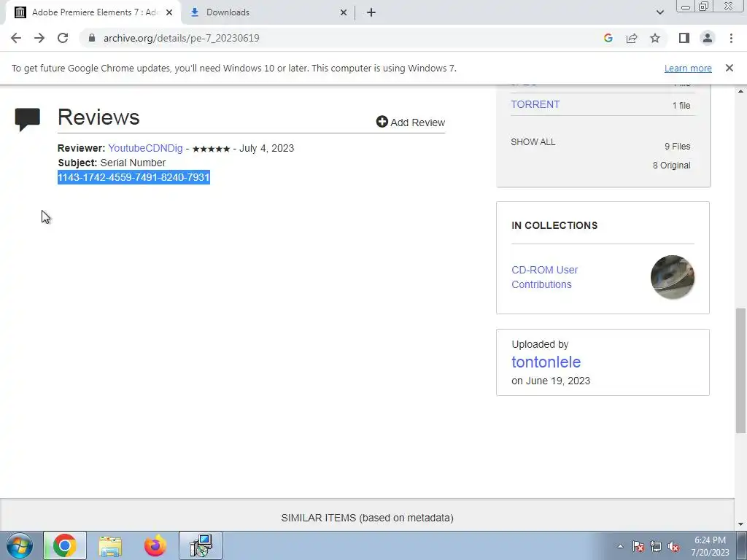Close the Adobe Premiere Elements tab

pyautogui.click(x=169, y=12)
